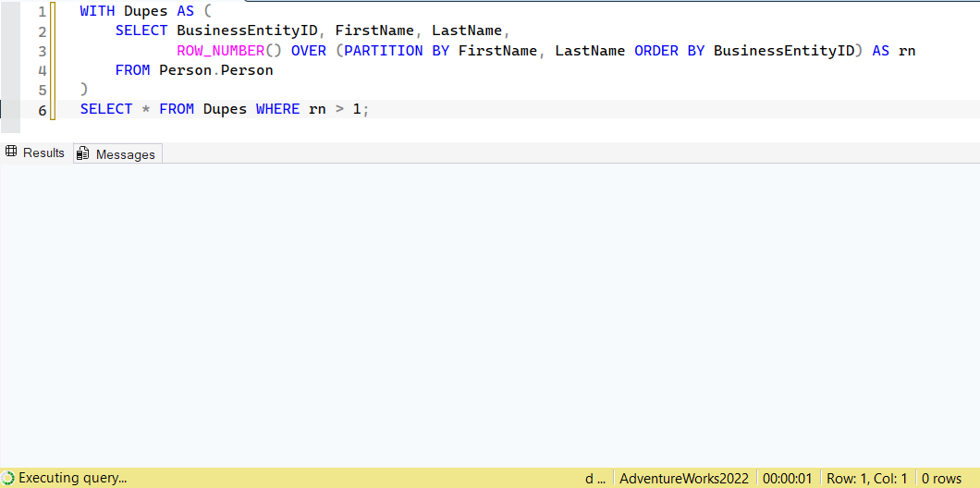This screenshot has height=488, width=980.
Task: Click line number 4 in the gutter
Action: click(42, 70)
